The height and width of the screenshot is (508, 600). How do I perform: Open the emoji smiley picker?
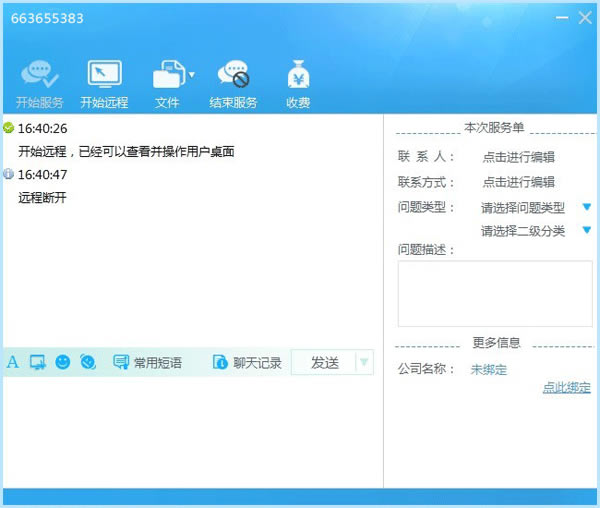point(63,362)
